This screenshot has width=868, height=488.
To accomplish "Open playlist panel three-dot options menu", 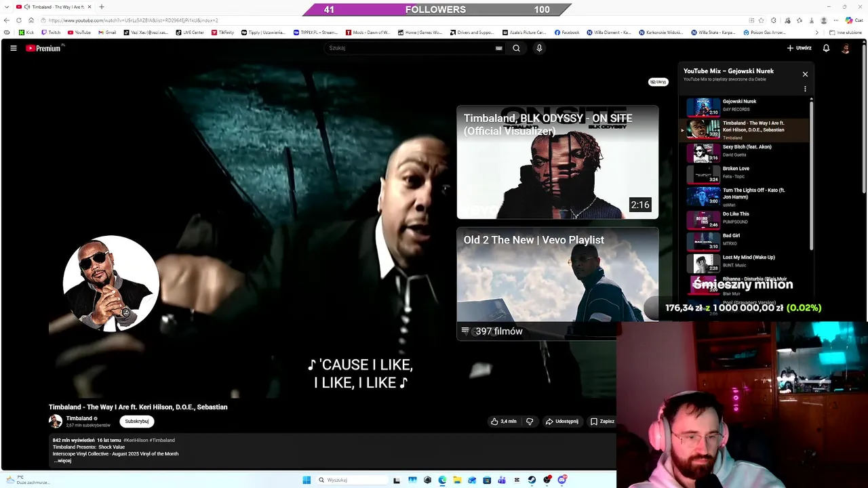I will point(805,89).
